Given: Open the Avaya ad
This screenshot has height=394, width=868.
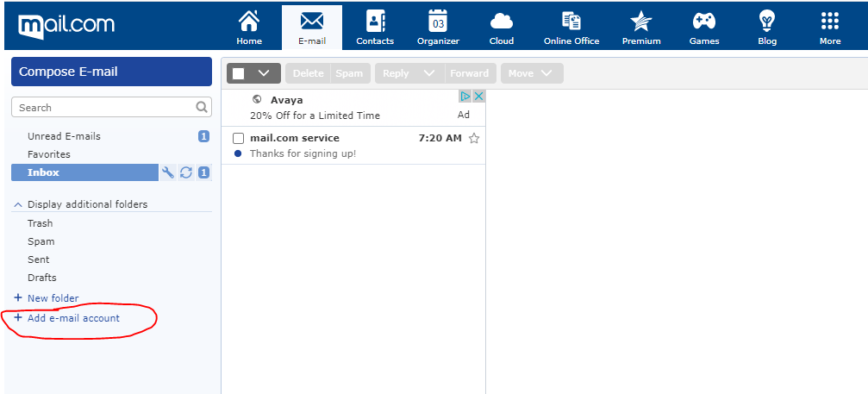Looking at the screenshot, I should (x=353, y=108).
